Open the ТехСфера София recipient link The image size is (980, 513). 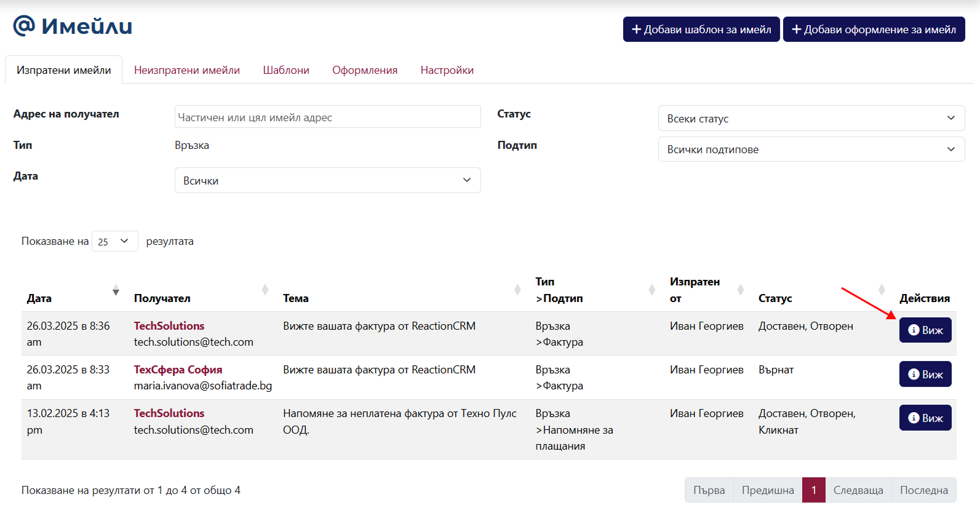(178, 370)
